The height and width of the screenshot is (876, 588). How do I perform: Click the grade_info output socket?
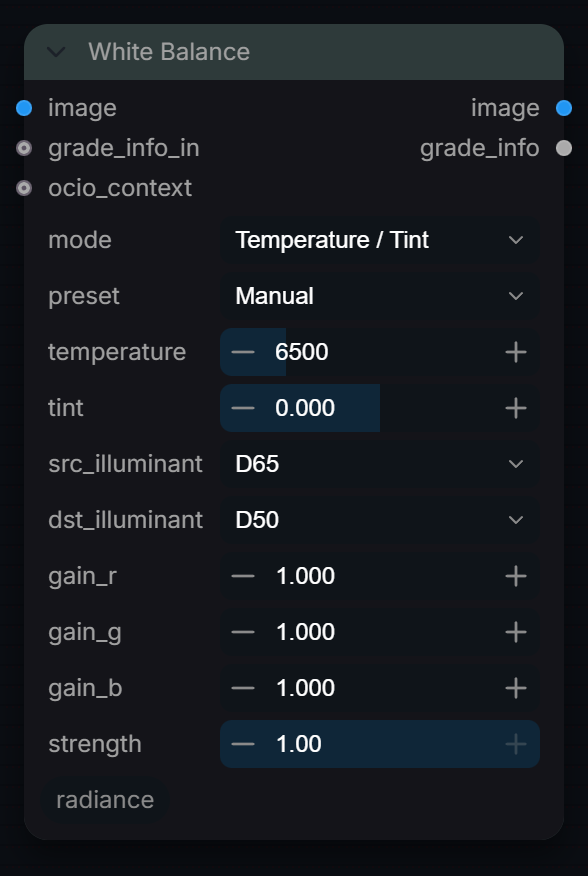[564, 148]
